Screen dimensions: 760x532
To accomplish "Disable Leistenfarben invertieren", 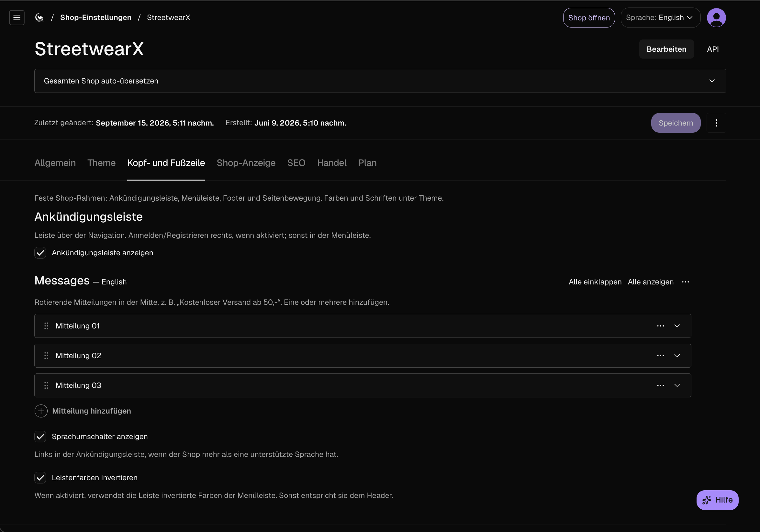I will coord(40,478).
